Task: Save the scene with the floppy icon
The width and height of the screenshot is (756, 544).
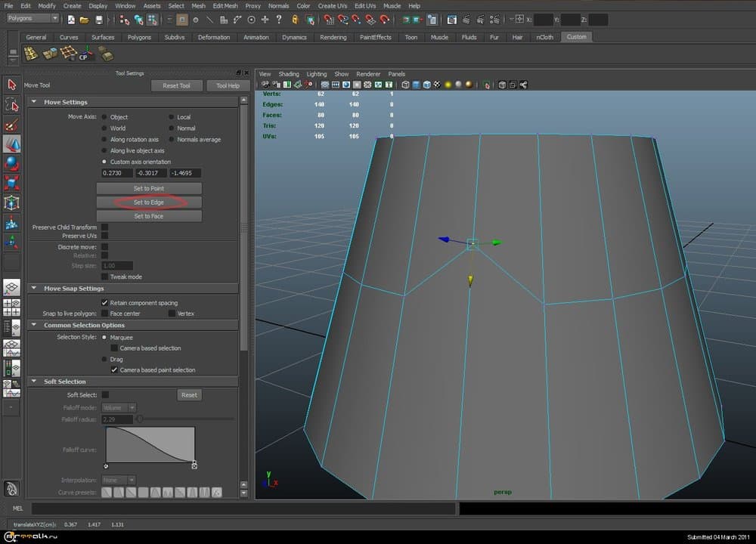Action: click(x=99, y=20)
